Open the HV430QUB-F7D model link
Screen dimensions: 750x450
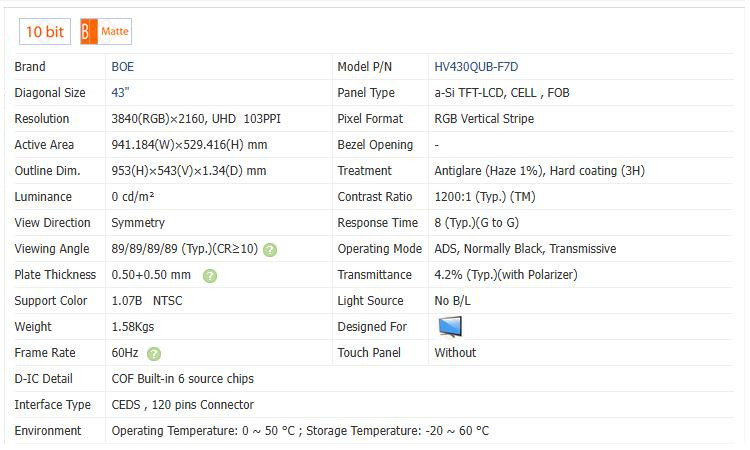click(x=476, y=67)
